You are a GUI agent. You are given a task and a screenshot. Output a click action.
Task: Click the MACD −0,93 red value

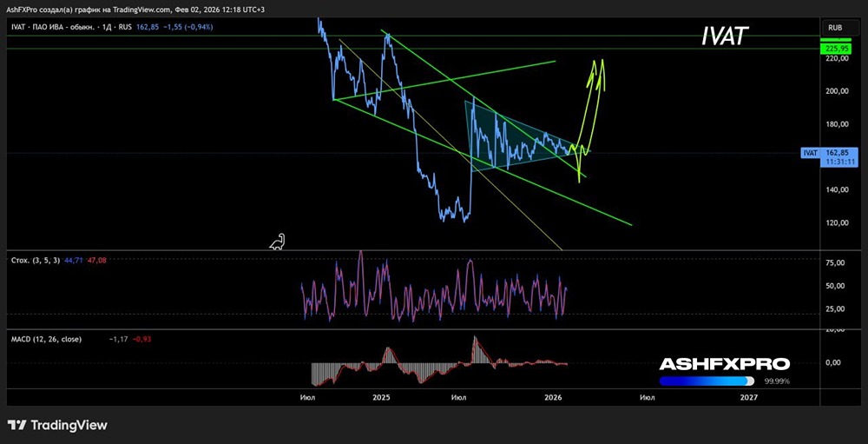(142, 339)
